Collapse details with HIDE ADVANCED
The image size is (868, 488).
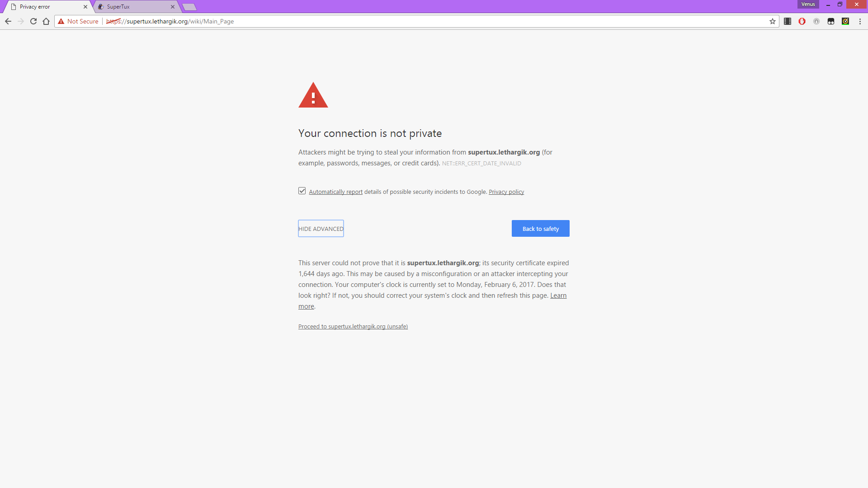coord(321,229)
